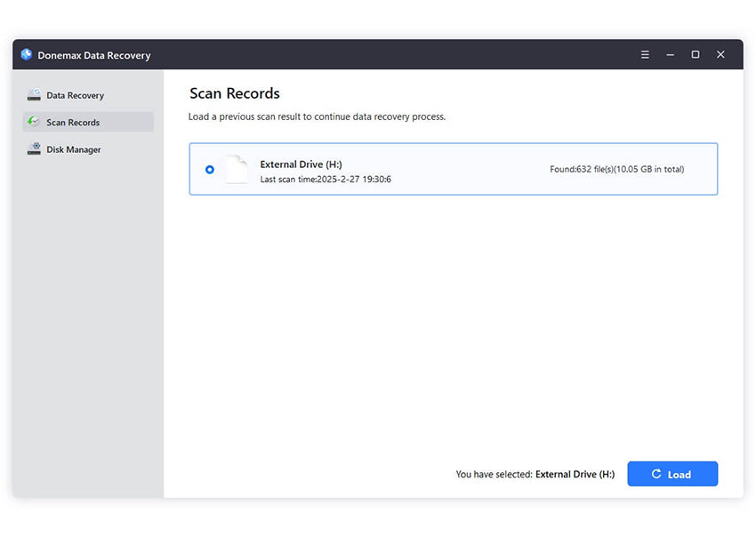Click the Scan Records page heading
756x537 pixels.
[x=234, y=93]
